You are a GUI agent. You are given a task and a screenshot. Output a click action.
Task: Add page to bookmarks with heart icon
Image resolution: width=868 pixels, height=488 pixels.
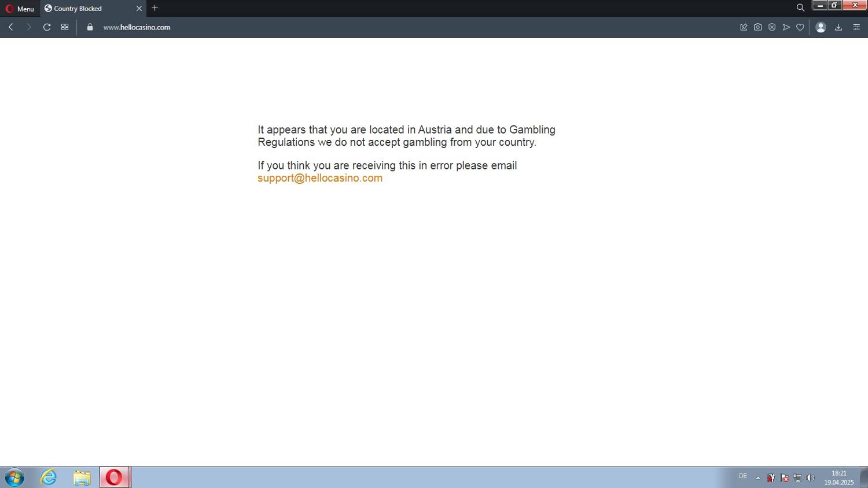pyautogui.click(x=800, y=27)
